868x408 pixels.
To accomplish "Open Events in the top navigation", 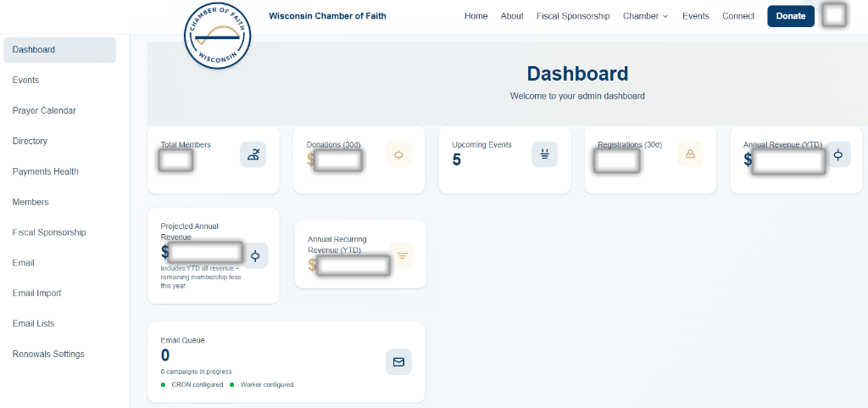I will [x=696, y=16].
